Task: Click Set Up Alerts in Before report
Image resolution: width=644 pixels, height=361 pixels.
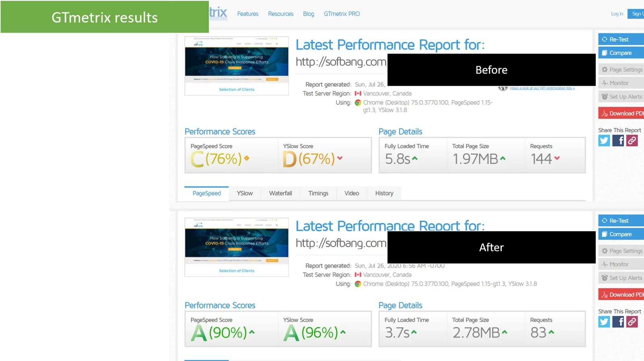Action: coord(621,97)
